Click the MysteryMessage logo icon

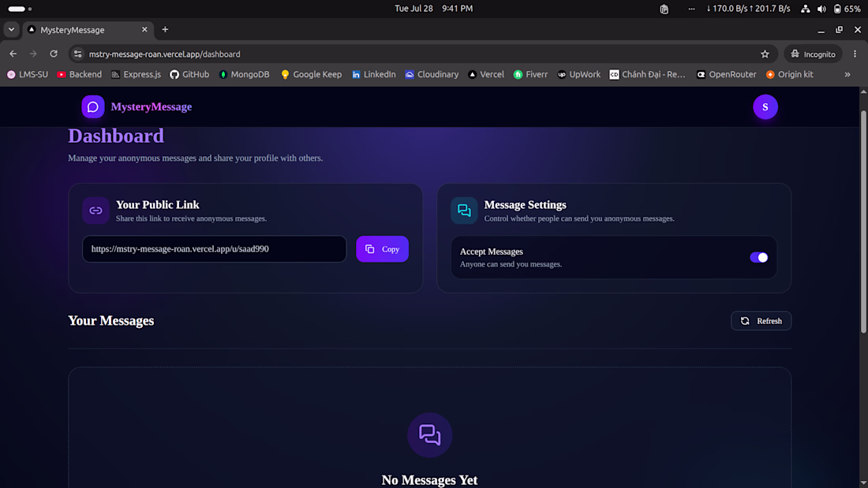point(93,106)
